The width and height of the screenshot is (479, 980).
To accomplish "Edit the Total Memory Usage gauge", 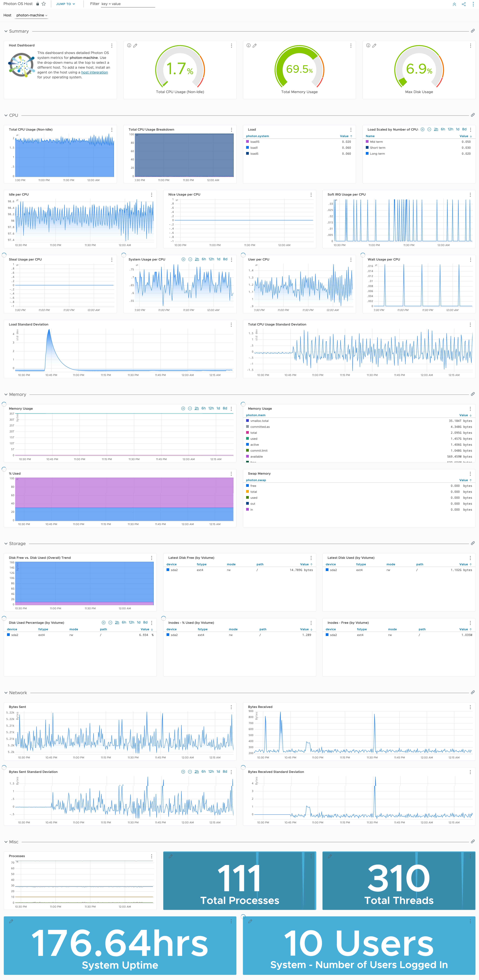I will tap(255, 45).
